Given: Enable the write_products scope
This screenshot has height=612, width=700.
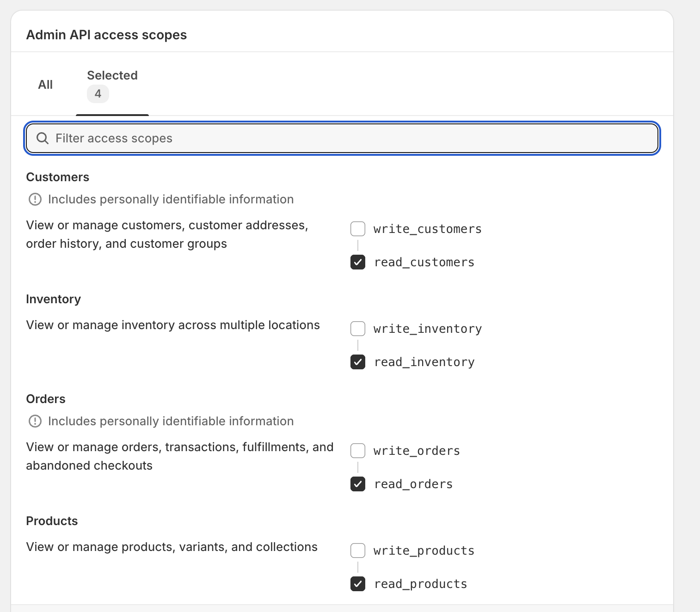Looking at the screenshot, I should pos(357,550).
